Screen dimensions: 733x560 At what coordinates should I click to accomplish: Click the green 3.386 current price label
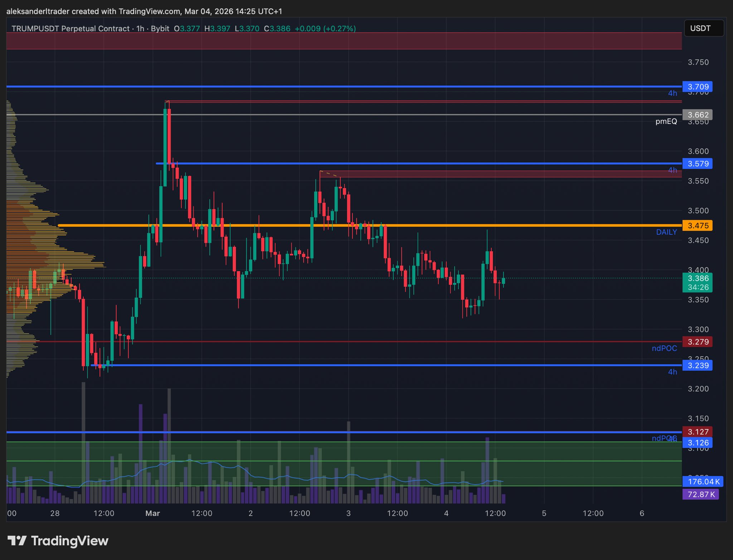coord(697,278)
